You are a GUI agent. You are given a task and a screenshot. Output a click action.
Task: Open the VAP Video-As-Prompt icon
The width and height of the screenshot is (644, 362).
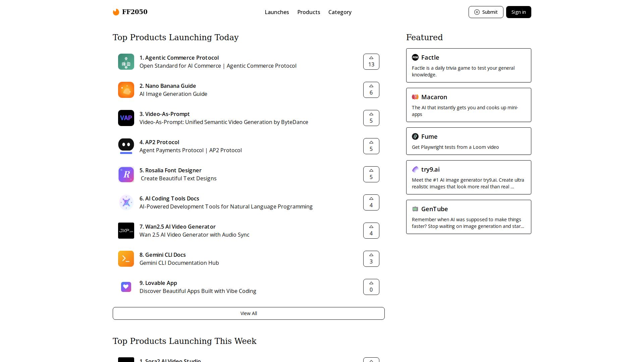point(126,118)
